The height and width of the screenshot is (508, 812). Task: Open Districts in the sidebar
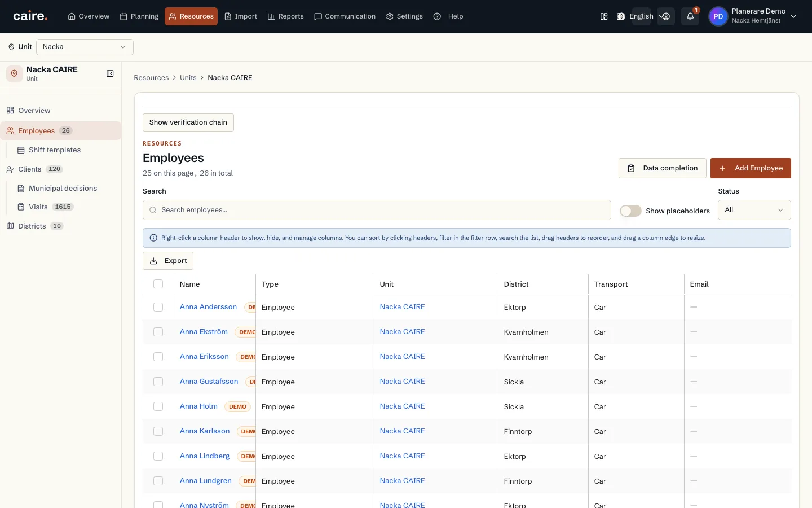pyautogui.click(x=32, y=226)
